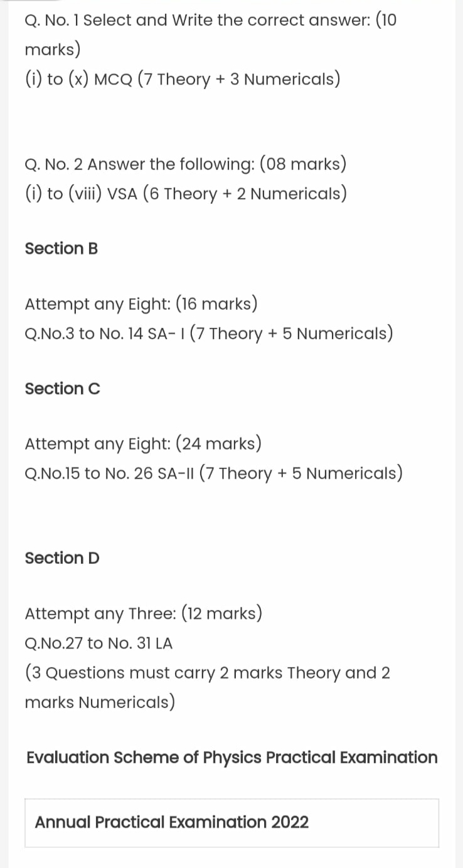Select the Section D heading
The width and height of the screenshot is (463, 868).
pyautogui.click(x=62, y=558)
